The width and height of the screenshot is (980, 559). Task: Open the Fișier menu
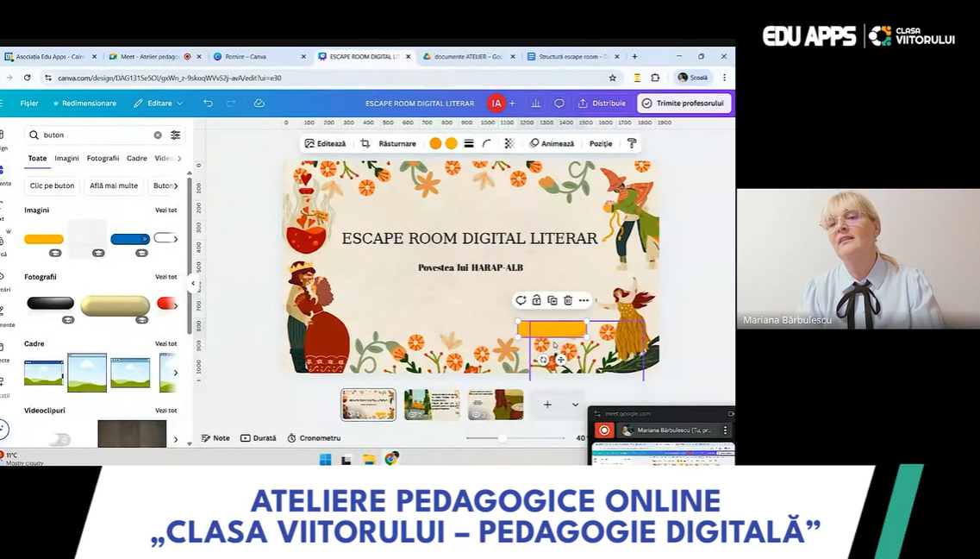[29, 104]
